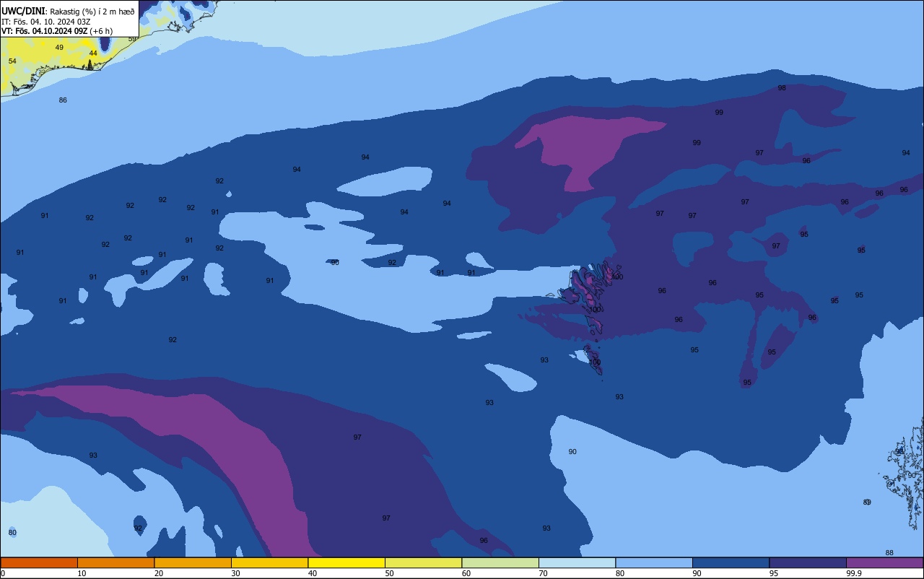
Task: Click the medium blue 90–95 legend segment
Action: pos(731,562)
